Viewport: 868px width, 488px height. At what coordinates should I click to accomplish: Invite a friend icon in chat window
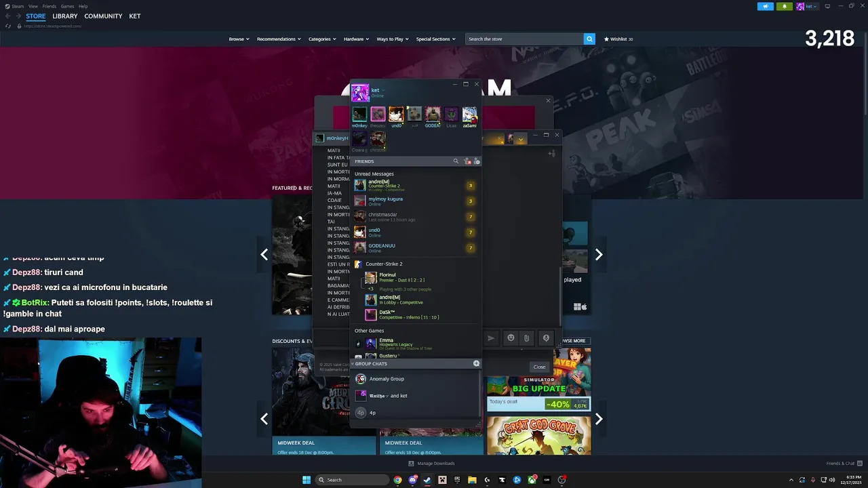[x=551, y=153]
